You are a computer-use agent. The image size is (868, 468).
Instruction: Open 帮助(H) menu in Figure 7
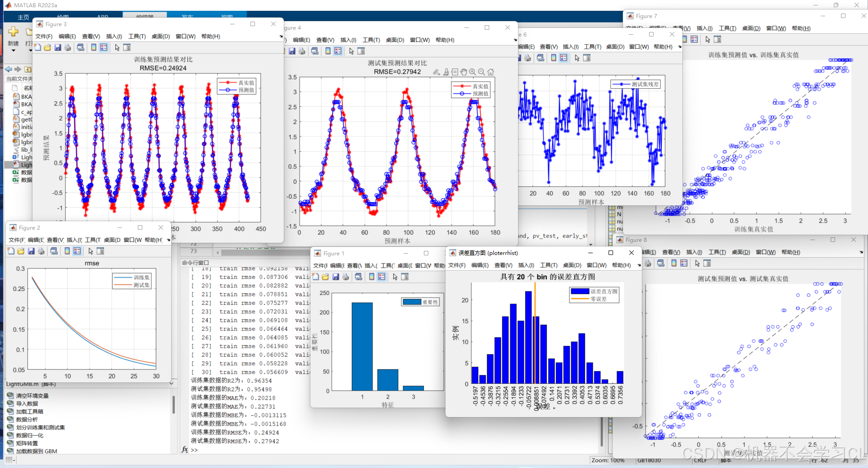(x=801, y=28)
